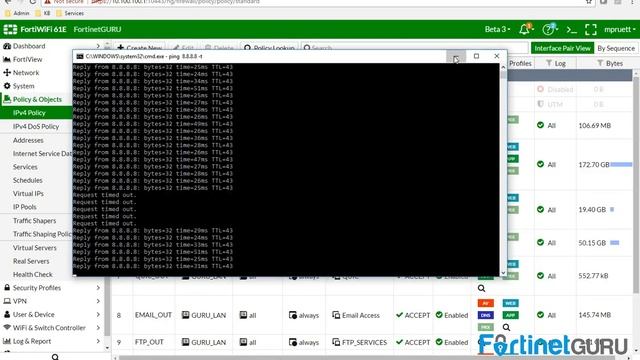
Task: Click the bytes usage bar for 172.70 GB
Action: pyautogui.click(x=621, y=164)
